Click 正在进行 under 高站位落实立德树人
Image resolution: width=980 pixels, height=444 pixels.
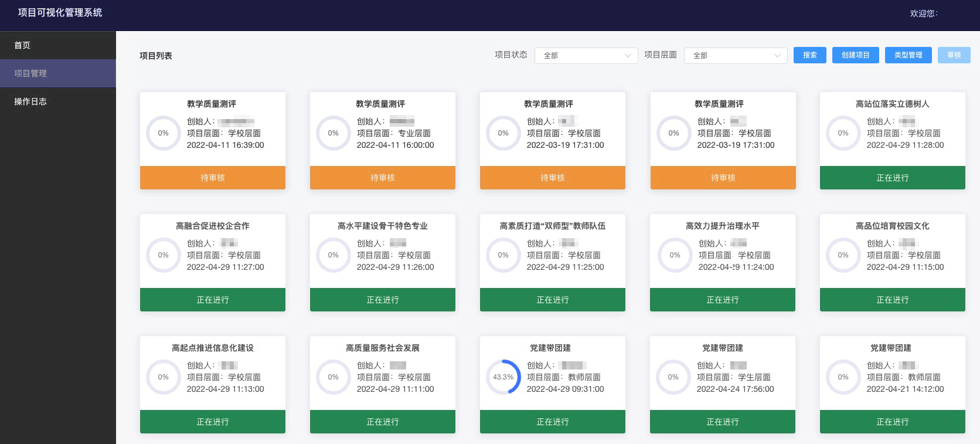click(892, 178)
